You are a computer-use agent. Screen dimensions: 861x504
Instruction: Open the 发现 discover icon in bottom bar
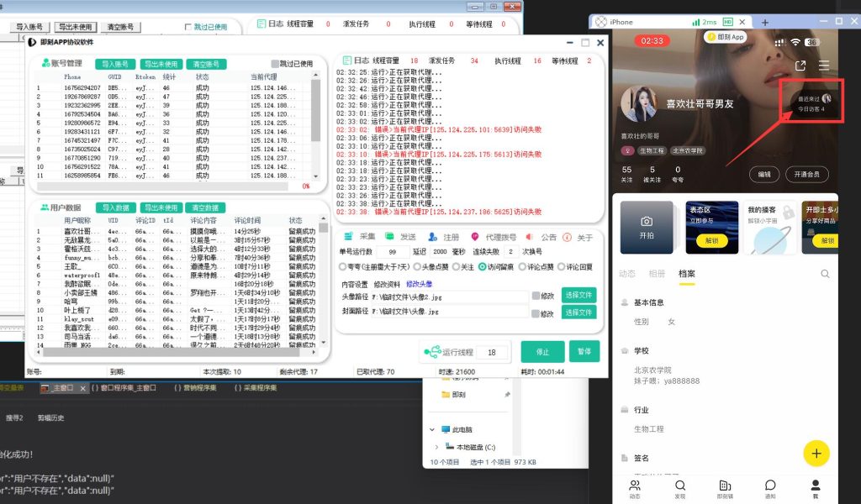(x=679, y=487)
